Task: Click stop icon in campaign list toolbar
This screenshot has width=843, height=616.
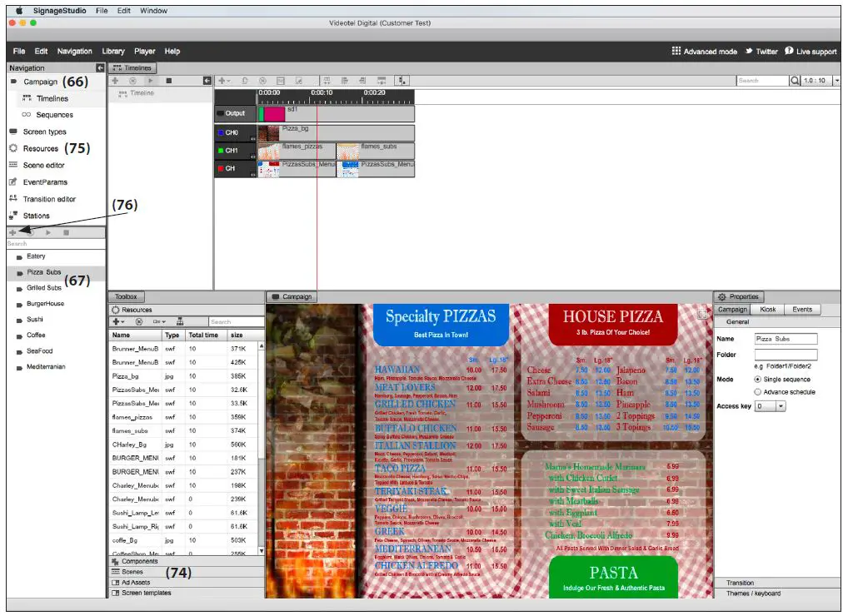Action: coord(66,233)
